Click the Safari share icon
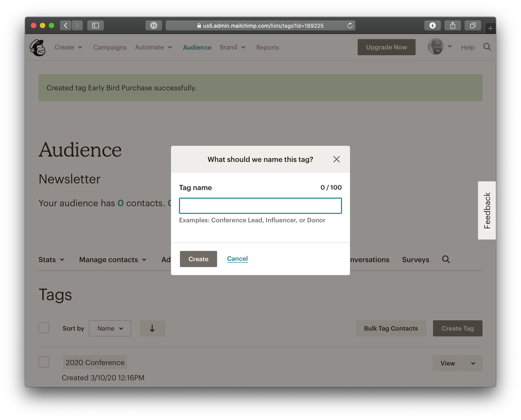 tap(452, 26)
